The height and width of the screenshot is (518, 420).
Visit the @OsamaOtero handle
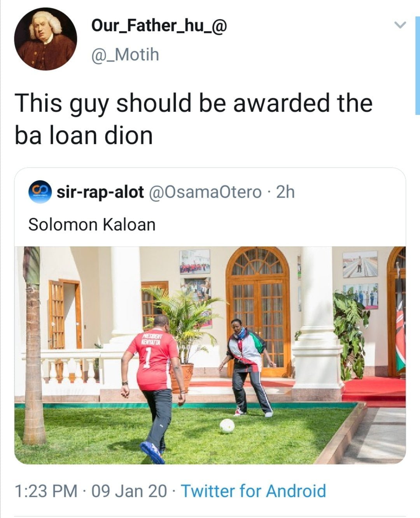(x=206, y=192)
